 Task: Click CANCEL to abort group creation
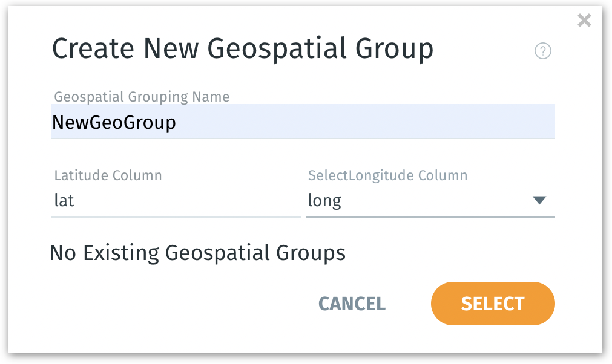[x=352, y=304]
